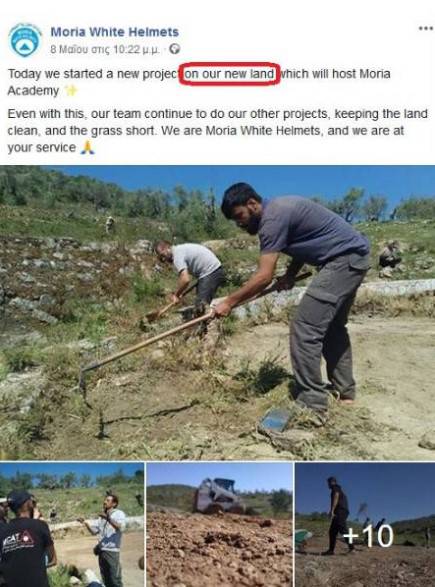Click the praying hands emoji
The width and height of the screenshot is (435, 587).
click(87, 147)
